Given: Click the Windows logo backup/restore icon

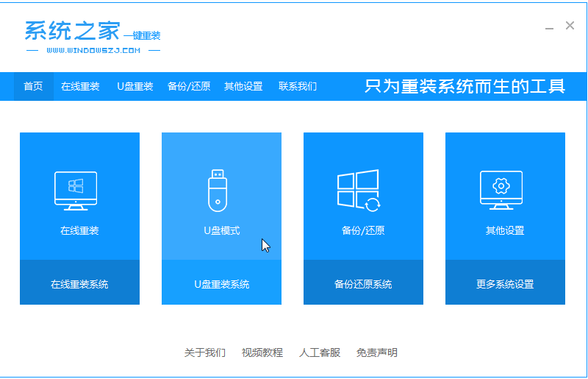Looking at the screenshot, I should (x=358, y=191).
